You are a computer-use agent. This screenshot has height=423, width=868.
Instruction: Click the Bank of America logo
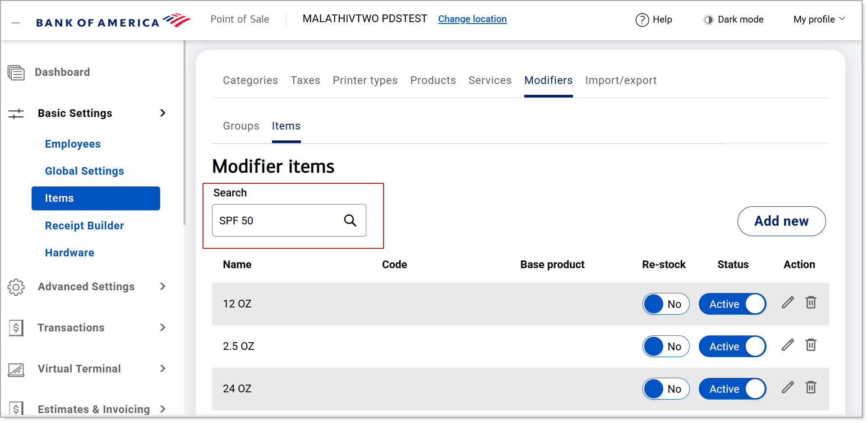pos(113,21)
